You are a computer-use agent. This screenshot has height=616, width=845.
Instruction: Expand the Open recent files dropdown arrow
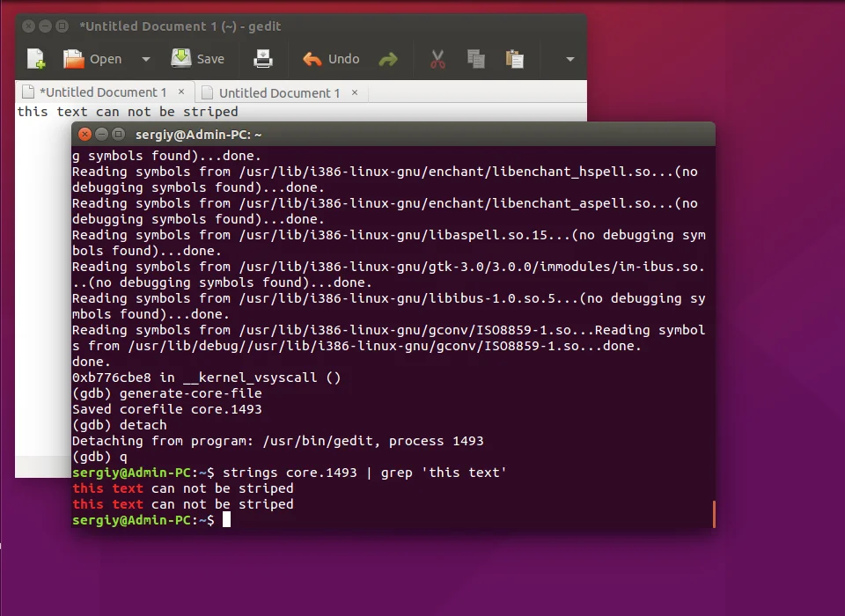point(146,59)
